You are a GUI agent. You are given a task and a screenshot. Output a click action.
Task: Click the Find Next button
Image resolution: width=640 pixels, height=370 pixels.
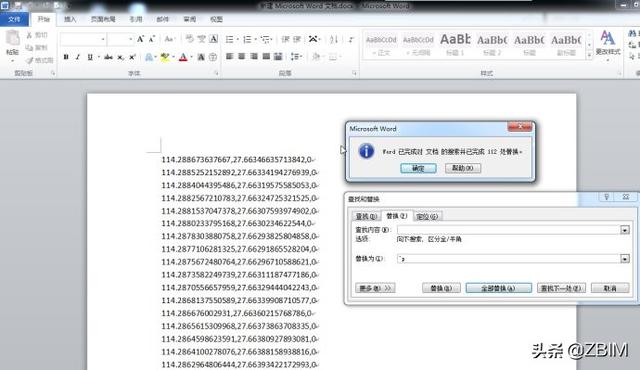point(561,288)
